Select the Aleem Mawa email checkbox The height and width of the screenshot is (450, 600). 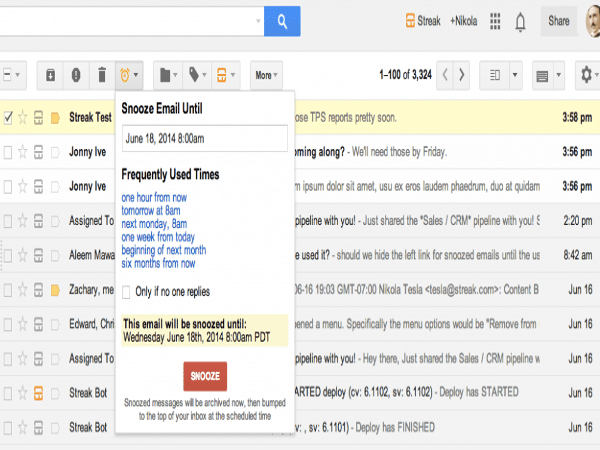(x=8, y=256)
